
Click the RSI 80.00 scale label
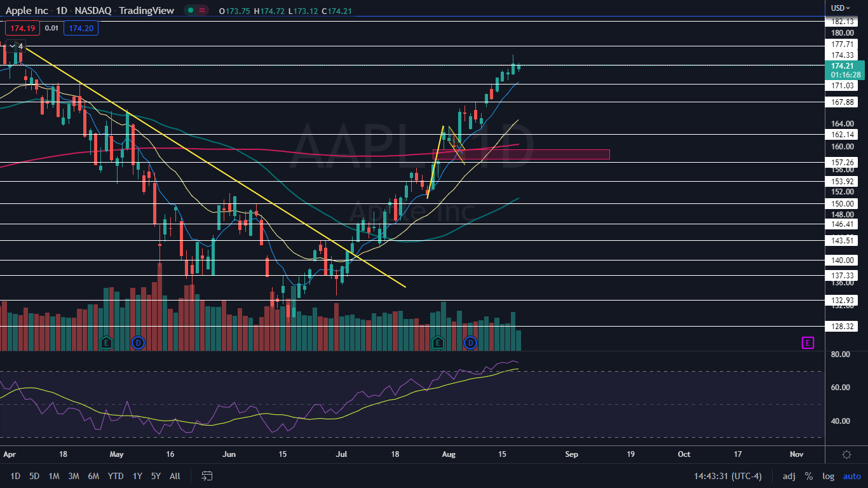[840, 354]
